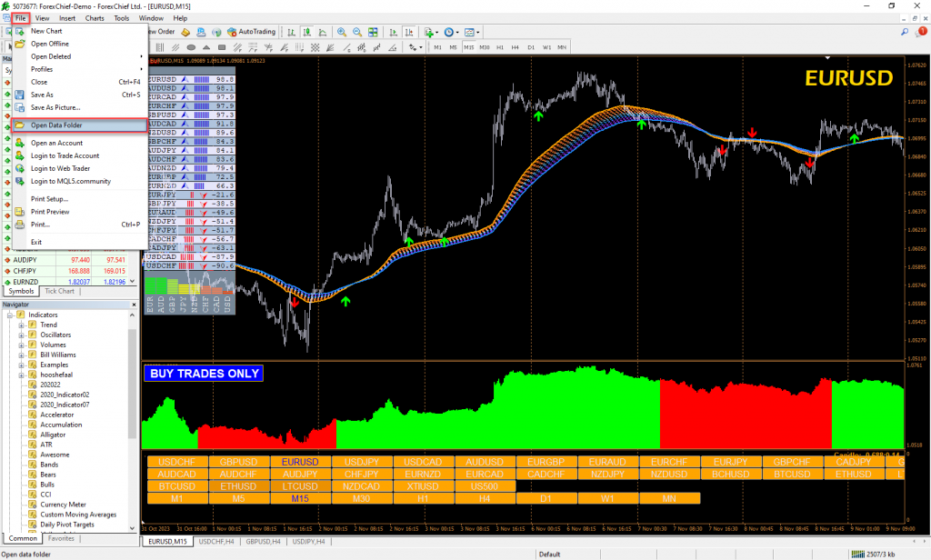Image resolution: width=931 pixels, height=560 pixels.
Task: Tile windows icon in toolbar
Action: click(x=373, y=32)
